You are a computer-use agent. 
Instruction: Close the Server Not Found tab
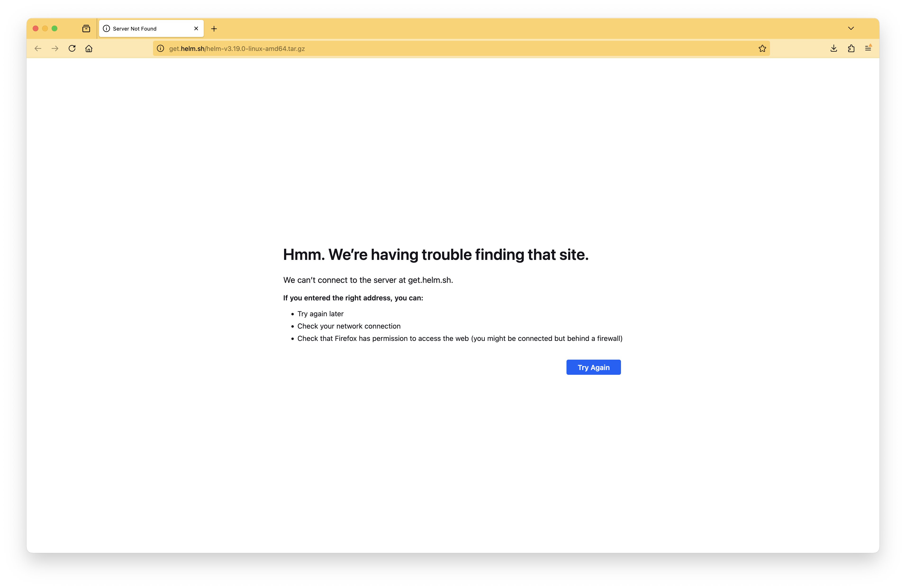coord(196,28)
